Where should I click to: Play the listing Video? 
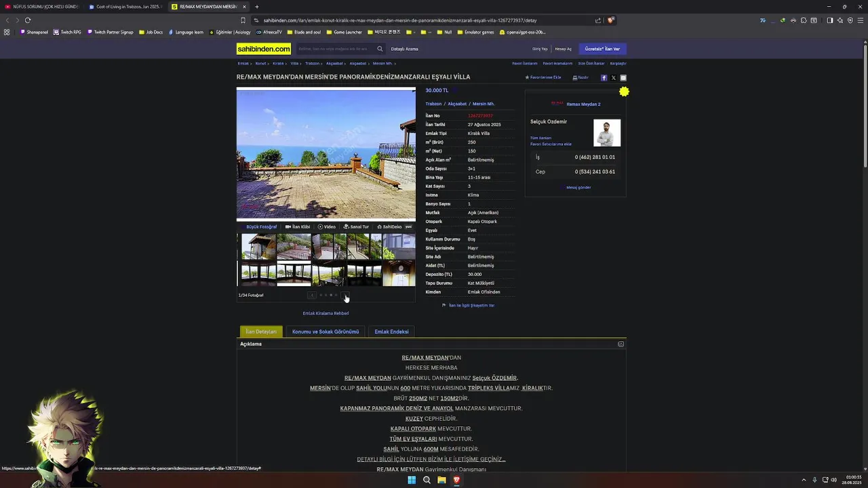[327, 227]
